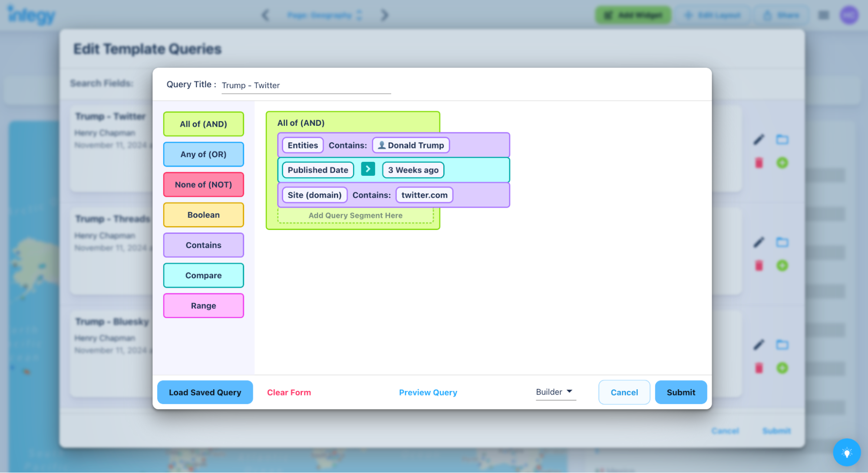Select the All of (AND) query block
868x473 pixels.
coord(203,124)
